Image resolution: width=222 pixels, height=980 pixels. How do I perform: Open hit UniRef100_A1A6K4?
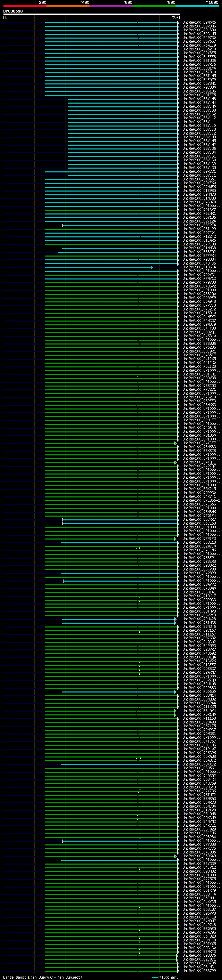click(x=199, y=267)
